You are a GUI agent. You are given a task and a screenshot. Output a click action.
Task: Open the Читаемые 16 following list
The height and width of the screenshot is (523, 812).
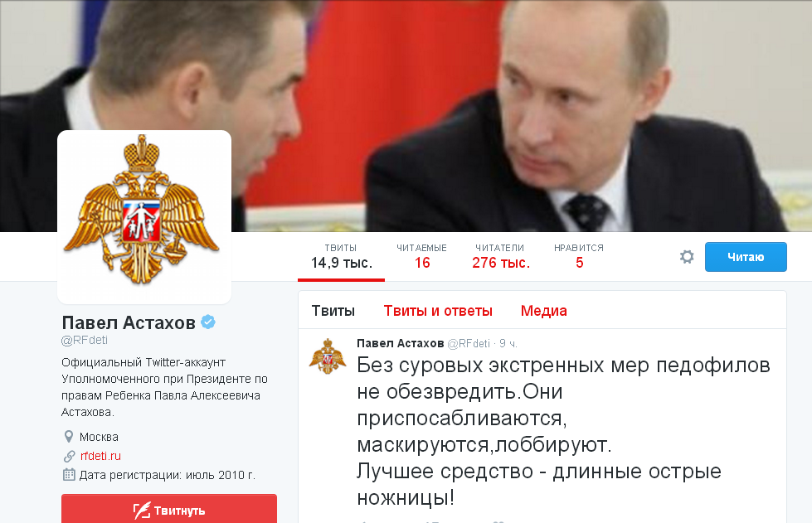(x=421, y=257)
